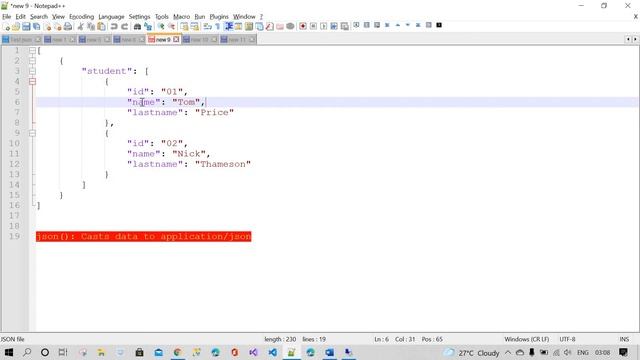Click the Run macro multiple times icon

tap(334, 27)
